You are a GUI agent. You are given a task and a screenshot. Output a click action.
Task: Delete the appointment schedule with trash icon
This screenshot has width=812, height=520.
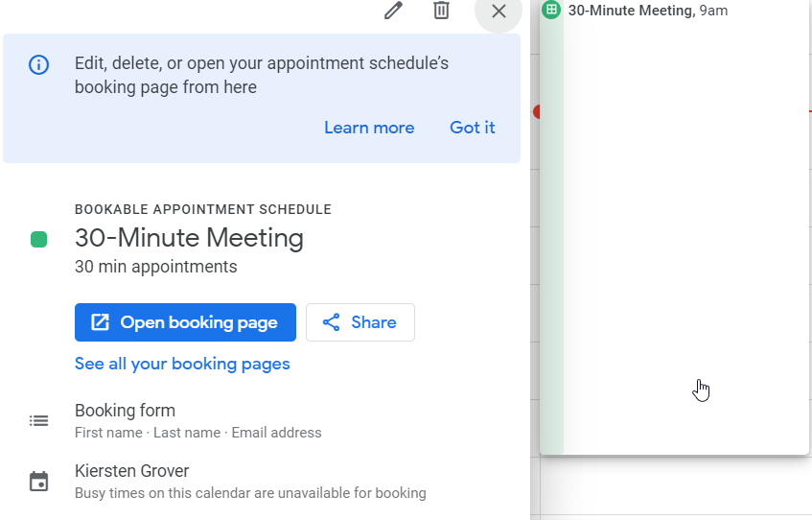click(x=441, y=11)
